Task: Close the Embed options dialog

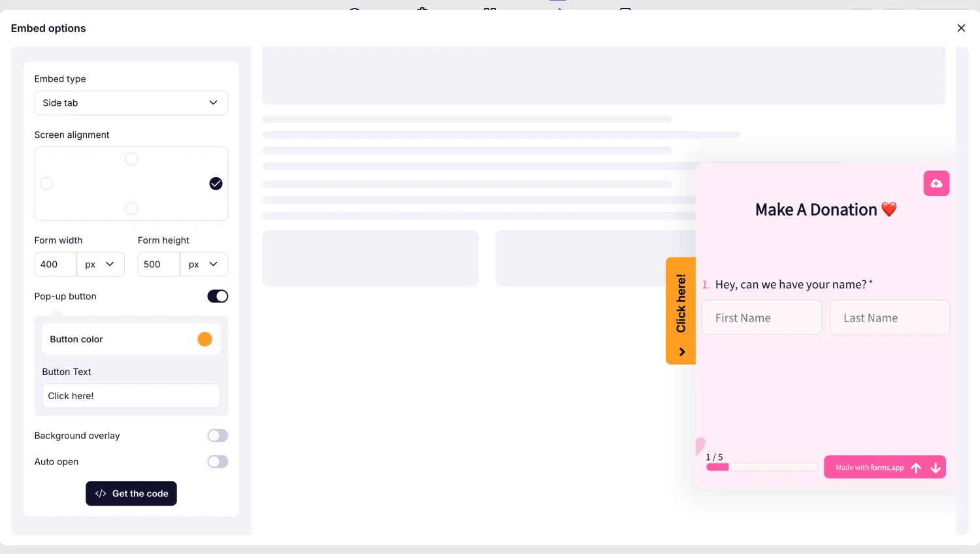Action: click(961, 28)
